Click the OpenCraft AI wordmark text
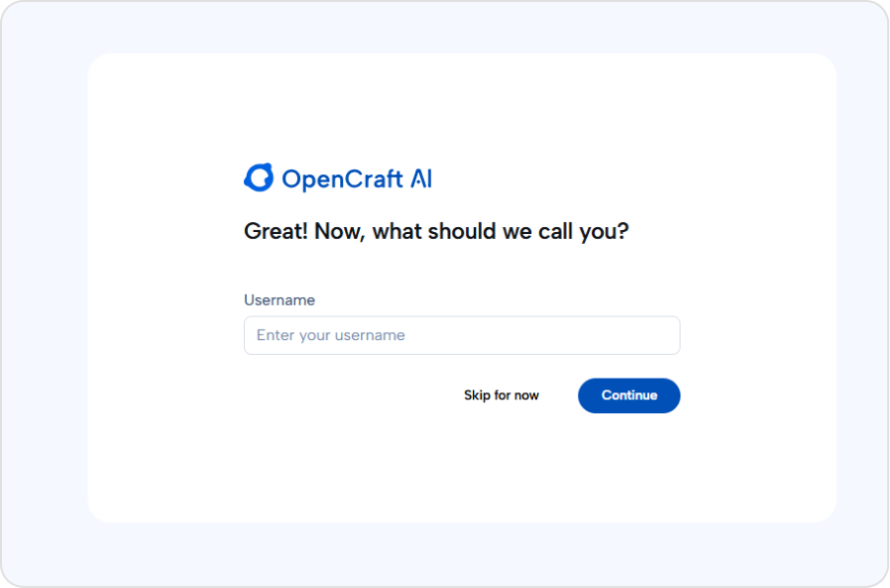 pos(358,178)
